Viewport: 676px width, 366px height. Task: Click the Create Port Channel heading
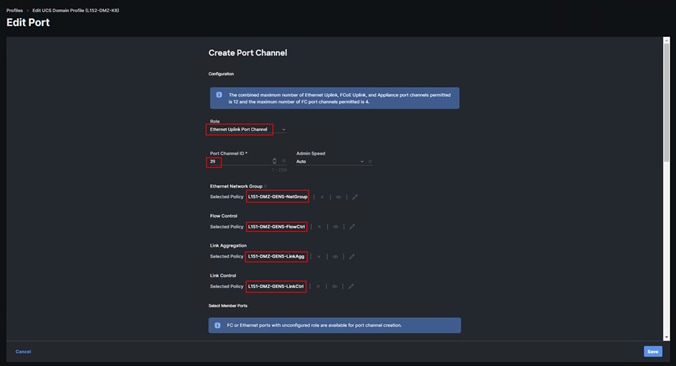tap(247, 53)
